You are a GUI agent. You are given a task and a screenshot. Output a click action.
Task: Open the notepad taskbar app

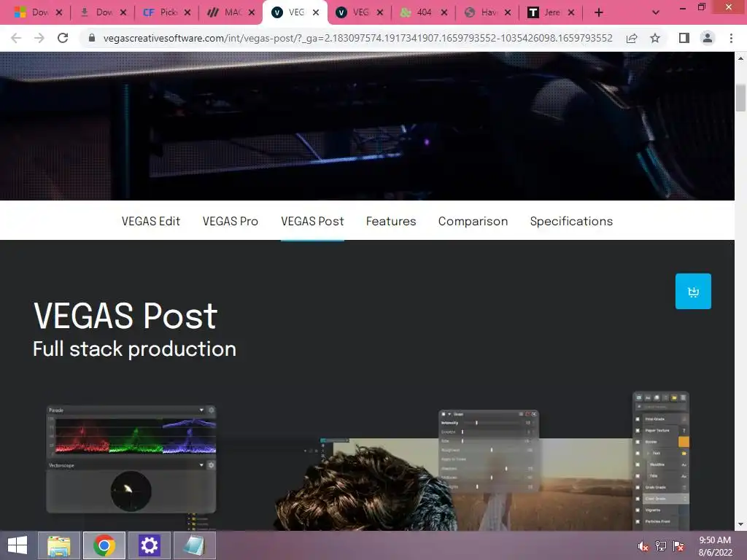[x=194, y=545]
